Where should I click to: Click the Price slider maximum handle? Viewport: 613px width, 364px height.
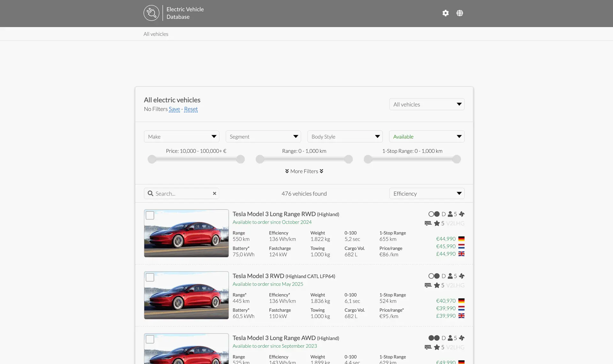click(x=241, y=159)
